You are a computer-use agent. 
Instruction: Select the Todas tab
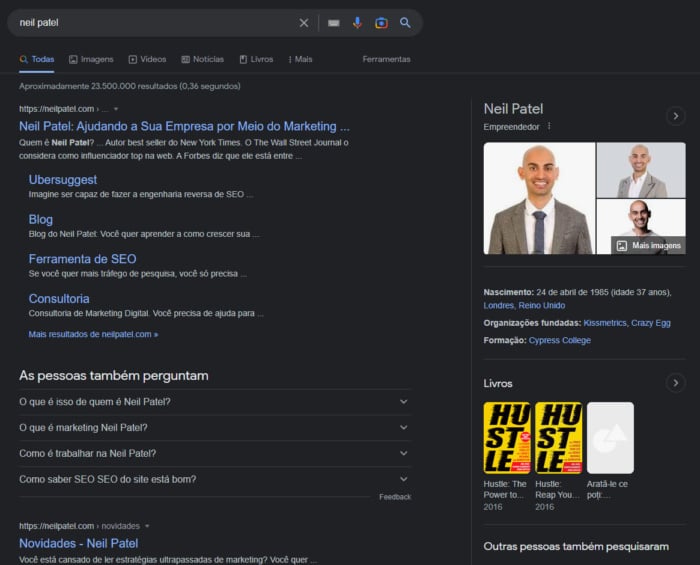coord(37,59)
